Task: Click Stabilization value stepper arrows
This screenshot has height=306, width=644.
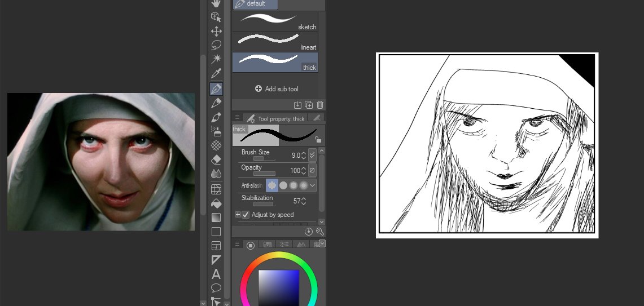Action: (x=304, y=201)
